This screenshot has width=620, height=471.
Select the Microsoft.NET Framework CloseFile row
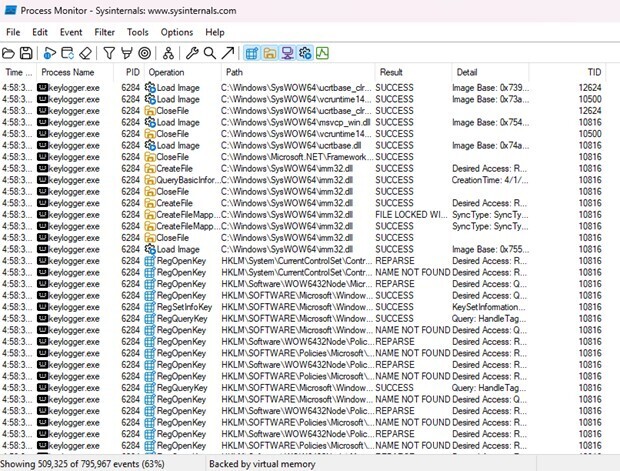tap(302, 157)
